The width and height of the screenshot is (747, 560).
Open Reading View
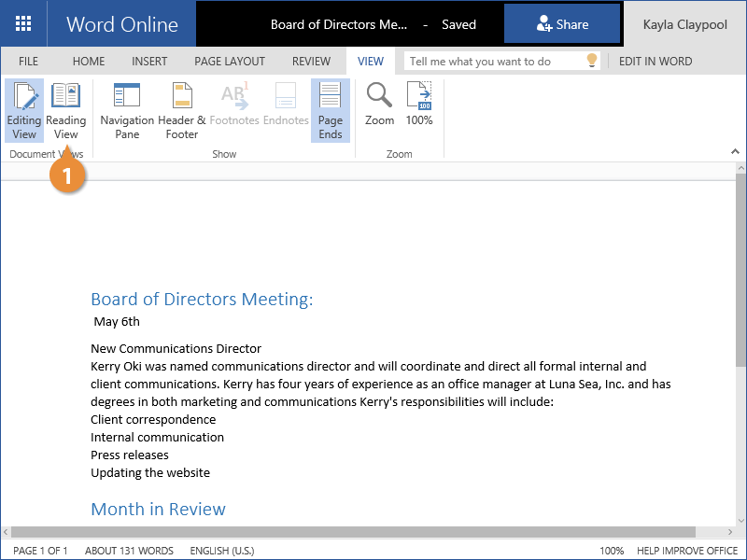65,110
